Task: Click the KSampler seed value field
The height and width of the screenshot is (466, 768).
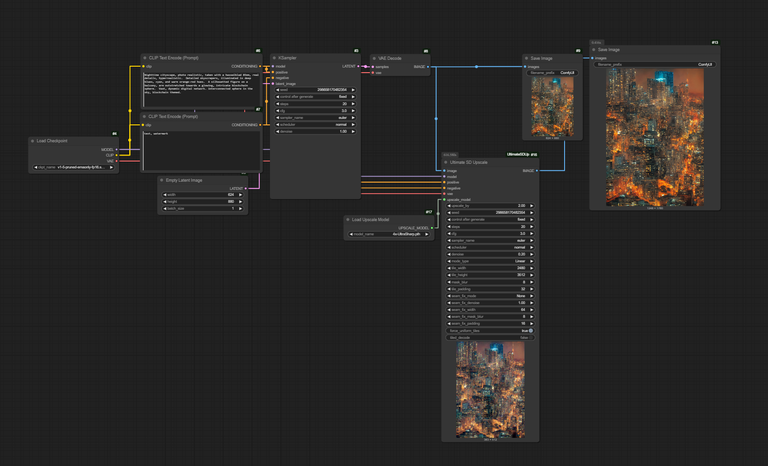Action: pos(315,90)
